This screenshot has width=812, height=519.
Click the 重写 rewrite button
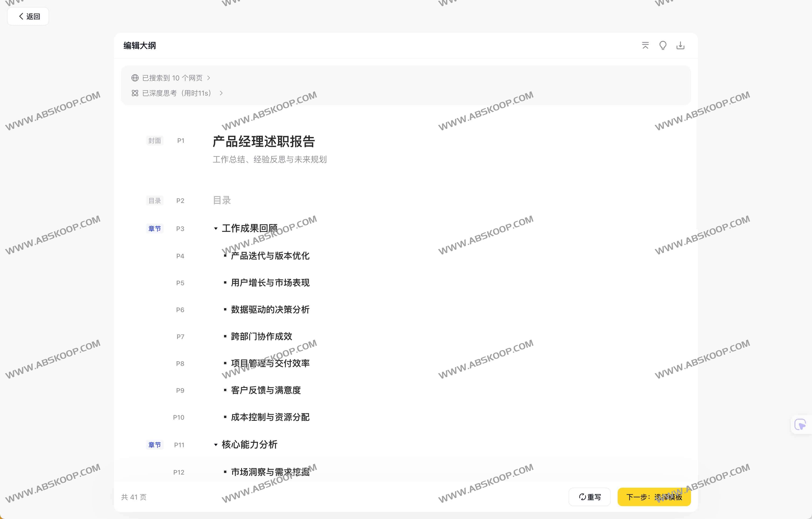(589, 497)
